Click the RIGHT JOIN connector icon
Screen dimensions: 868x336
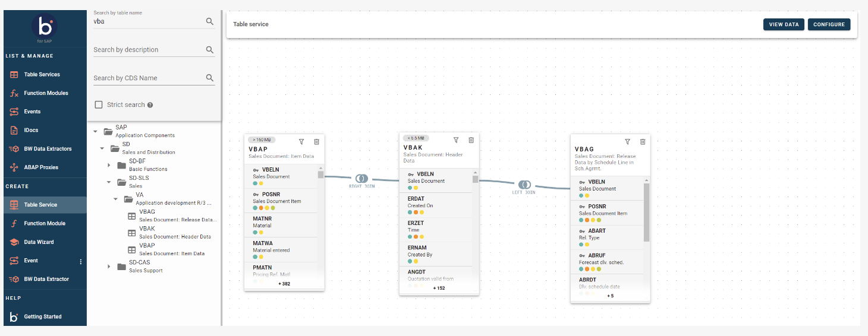click(x=361, y=179)
